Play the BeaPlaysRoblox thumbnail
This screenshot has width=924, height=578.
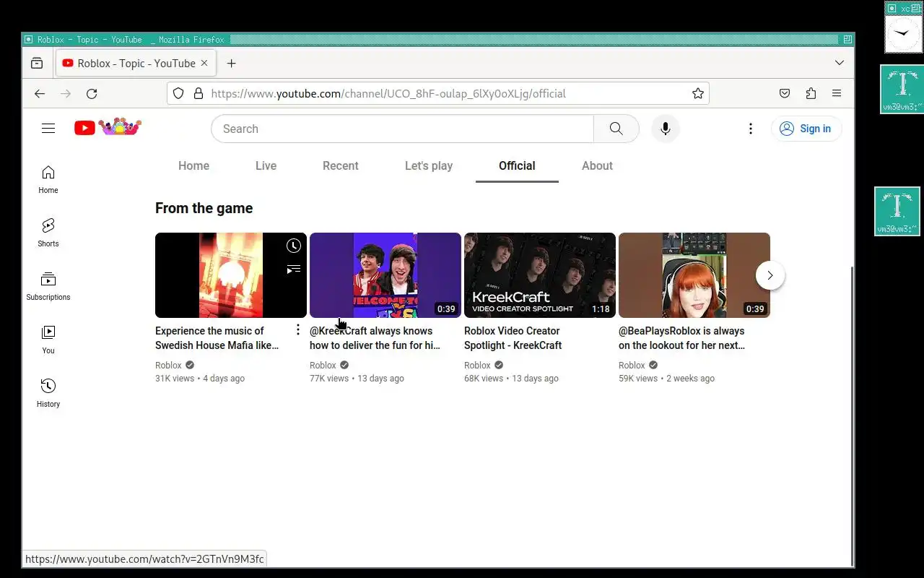(x=694, y=275)
